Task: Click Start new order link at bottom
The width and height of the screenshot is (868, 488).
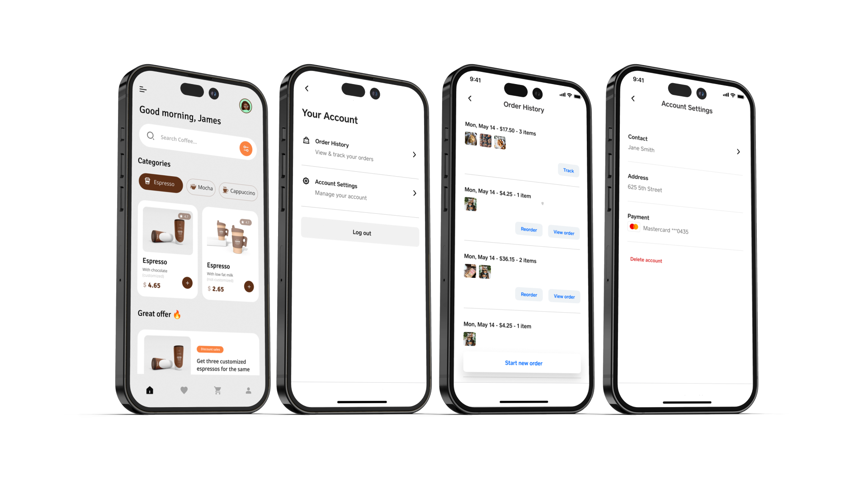Action: point(523,363)
